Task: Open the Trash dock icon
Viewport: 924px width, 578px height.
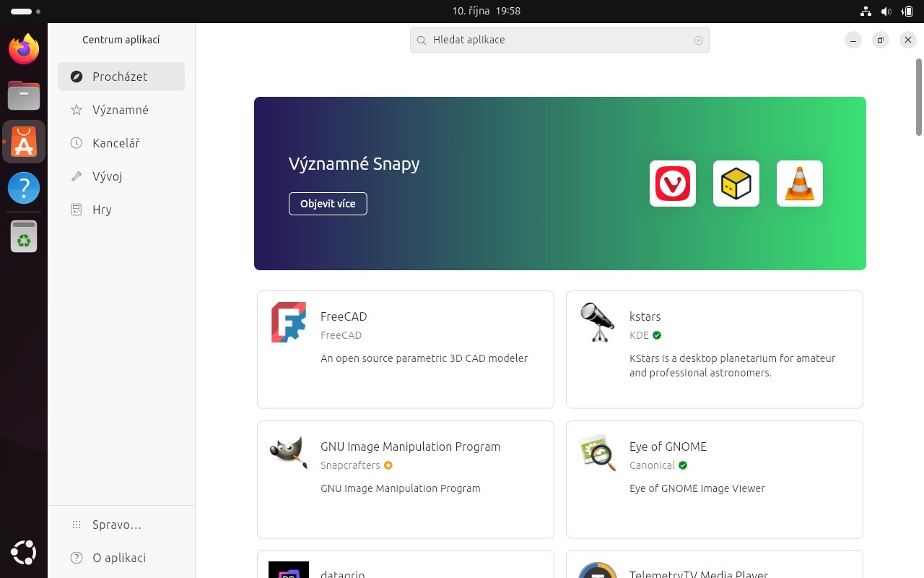Action: (24, 236)
